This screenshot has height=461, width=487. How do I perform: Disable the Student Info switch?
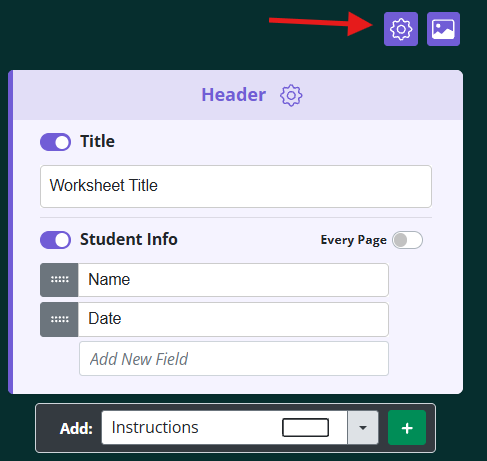(x=55, y=240)
